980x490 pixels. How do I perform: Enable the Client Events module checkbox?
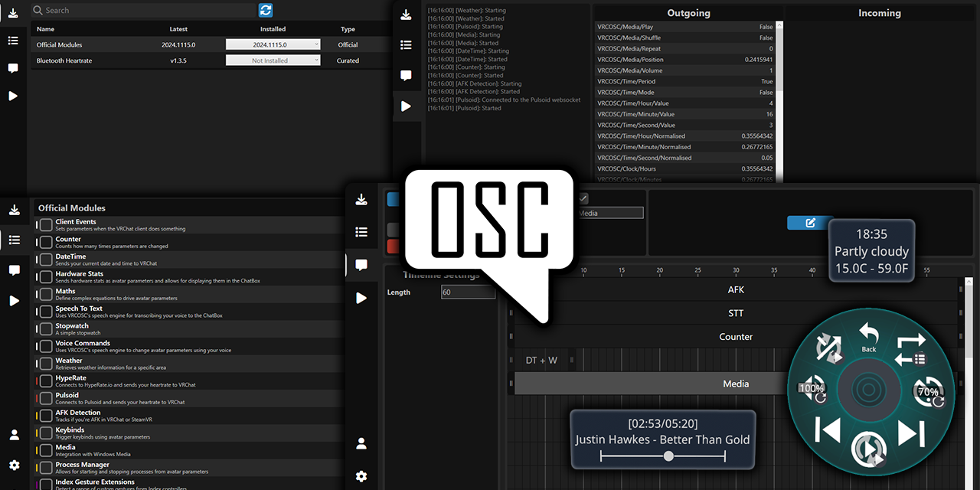point(46,225)
